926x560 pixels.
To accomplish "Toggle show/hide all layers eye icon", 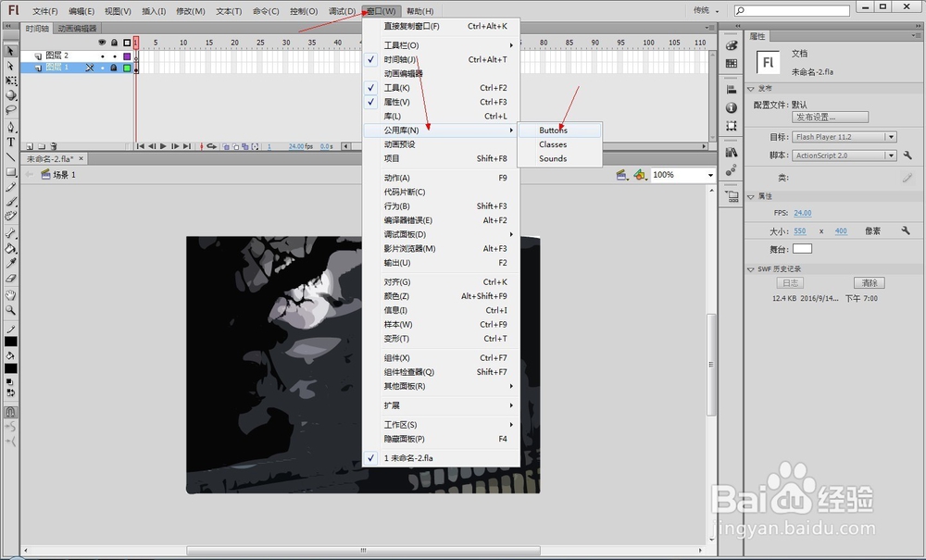I will 102,43.
